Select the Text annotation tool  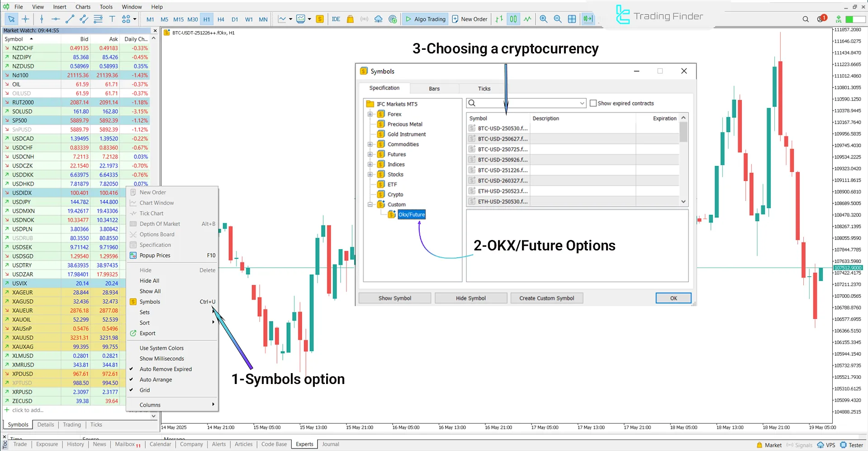(112, 19)
